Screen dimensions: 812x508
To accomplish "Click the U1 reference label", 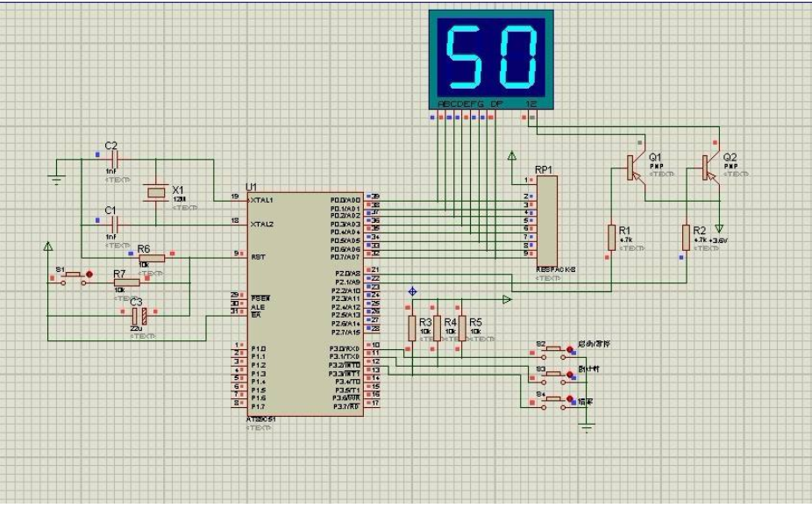I will tap(251, 187).
